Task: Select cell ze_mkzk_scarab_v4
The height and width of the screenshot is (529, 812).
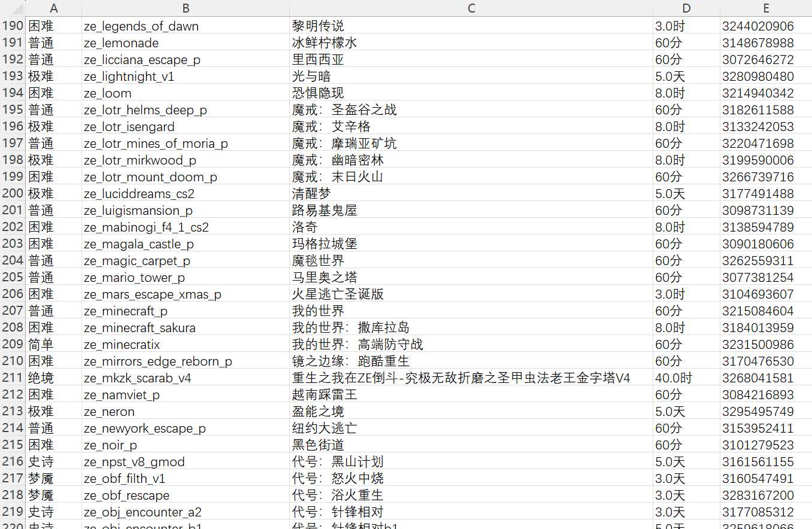Action: [x=186, y=378]
